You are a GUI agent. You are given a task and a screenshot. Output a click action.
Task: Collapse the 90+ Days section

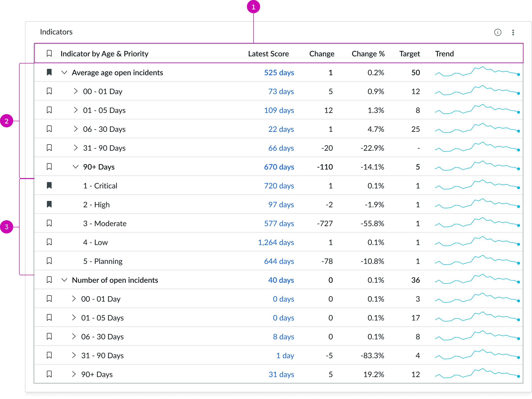point(76,167)
